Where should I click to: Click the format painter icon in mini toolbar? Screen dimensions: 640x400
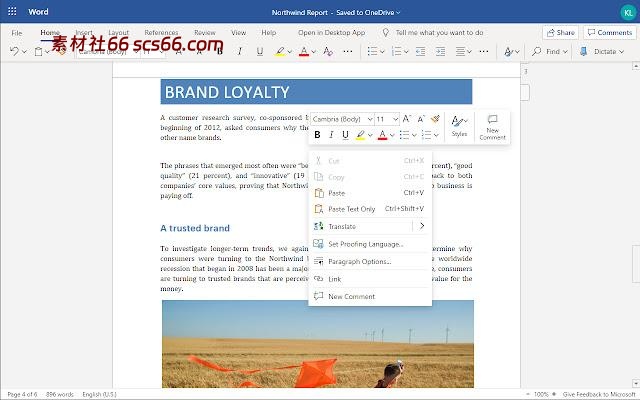(x=434, y=119)
